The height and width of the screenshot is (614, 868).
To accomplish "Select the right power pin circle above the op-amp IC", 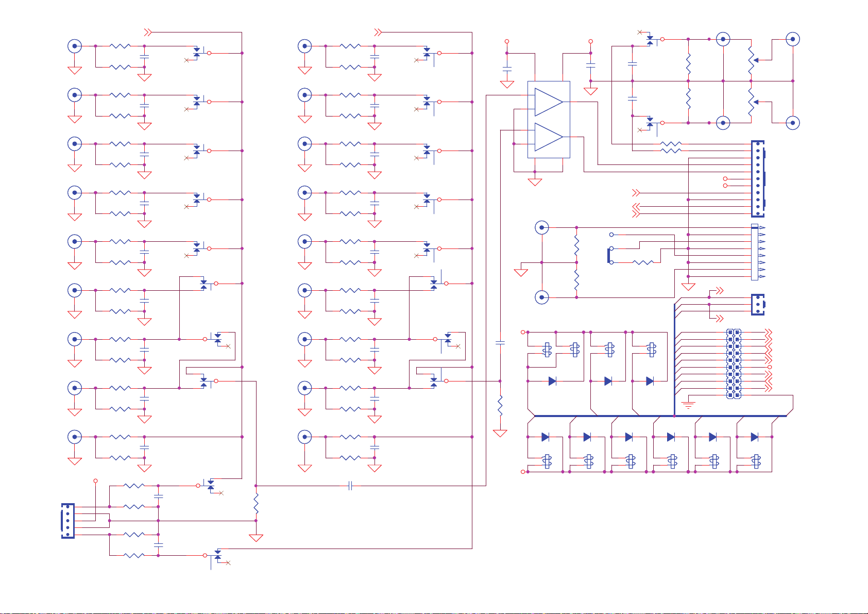I will tap(591, 41).
